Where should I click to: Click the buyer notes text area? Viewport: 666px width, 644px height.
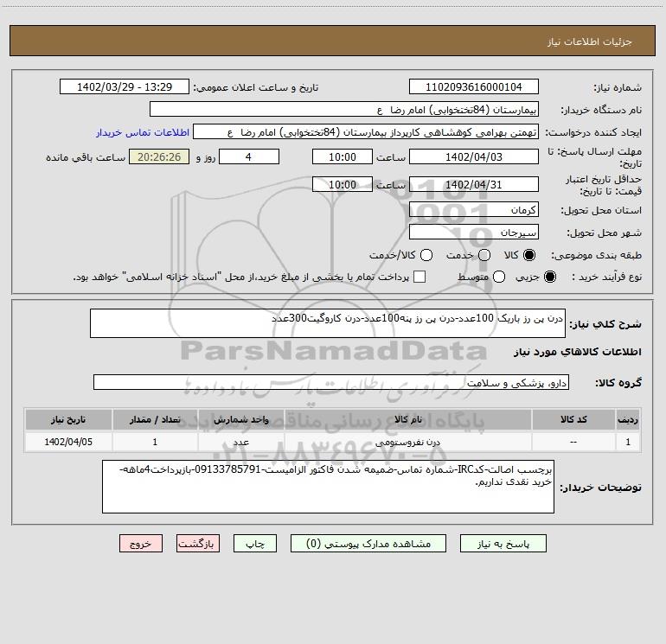tap(328, 487)
